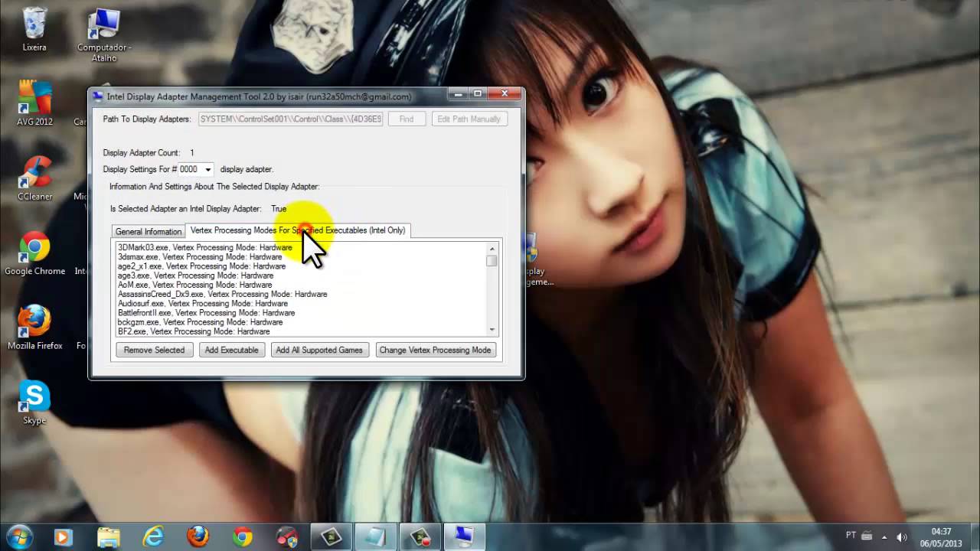Launch Internet Explorer from the taskbar
Image resolution: width=980 pixels, height=551 pixels.
click(153, 537)
